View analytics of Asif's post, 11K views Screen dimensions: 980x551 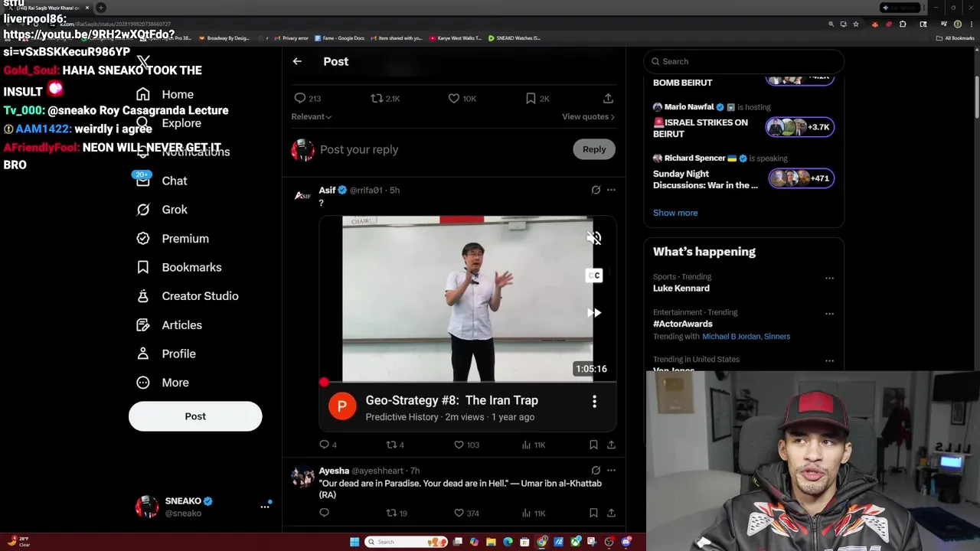(x=533, y=445)
